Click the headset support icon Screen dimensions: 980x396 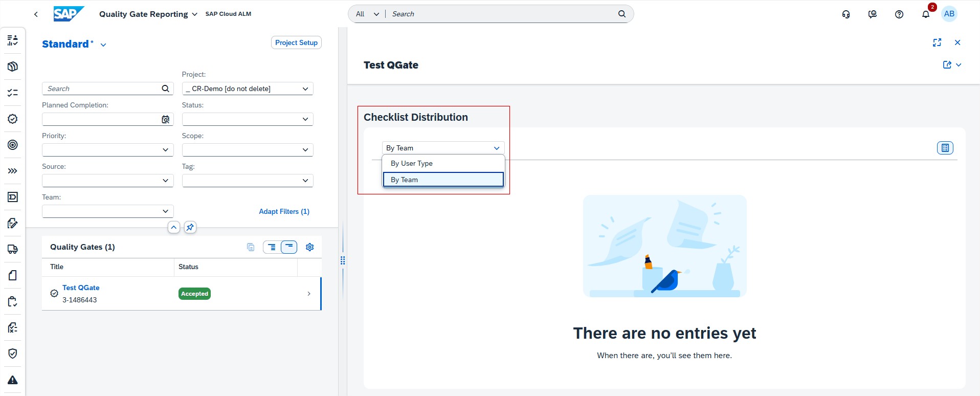846,14
